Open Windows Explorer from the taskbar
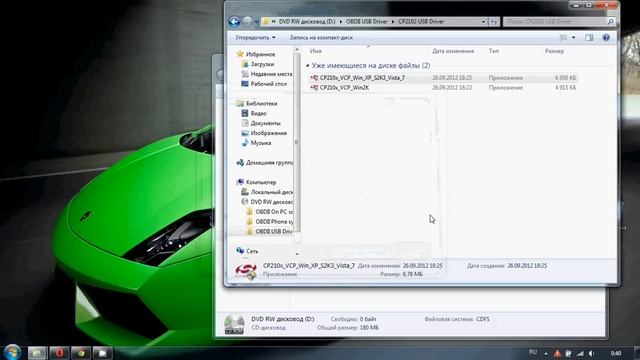The width and height of the screenshot is (640, 360). (37, 353)
